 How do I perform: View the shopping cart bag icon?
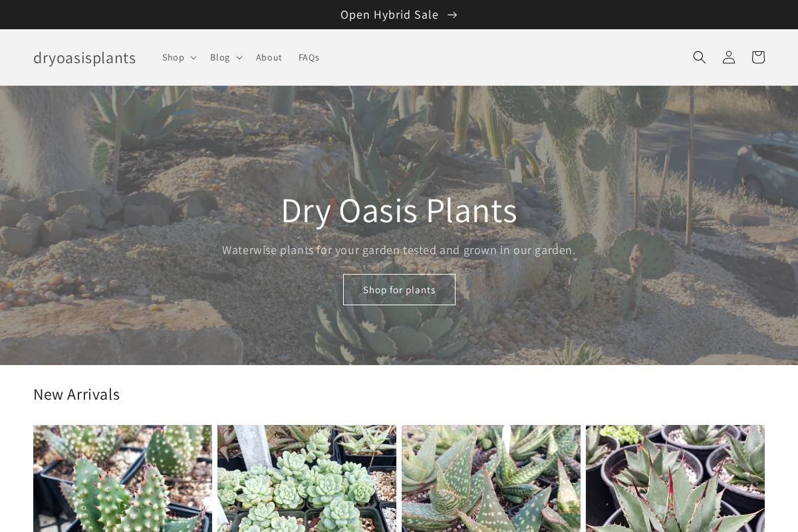pos(758,57)
